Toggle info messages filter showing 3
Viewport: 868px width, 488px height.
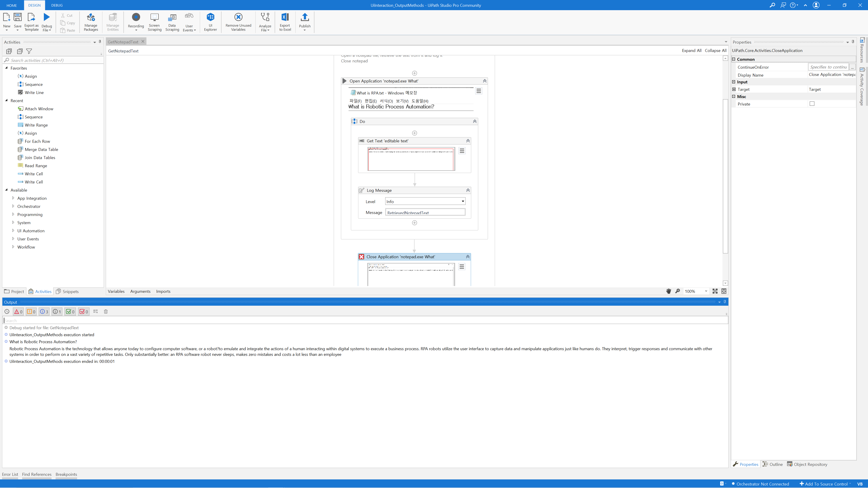click(44, 312)
